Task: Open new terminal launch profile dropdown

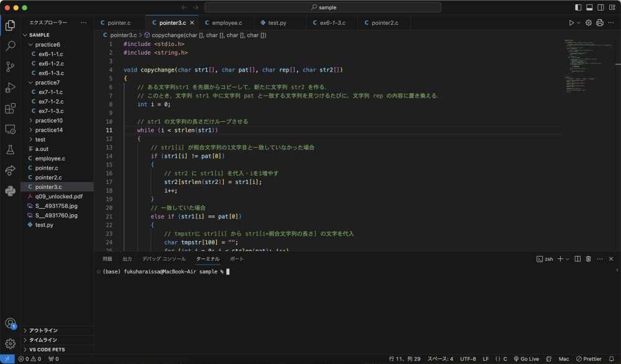Action: [568, 259]
